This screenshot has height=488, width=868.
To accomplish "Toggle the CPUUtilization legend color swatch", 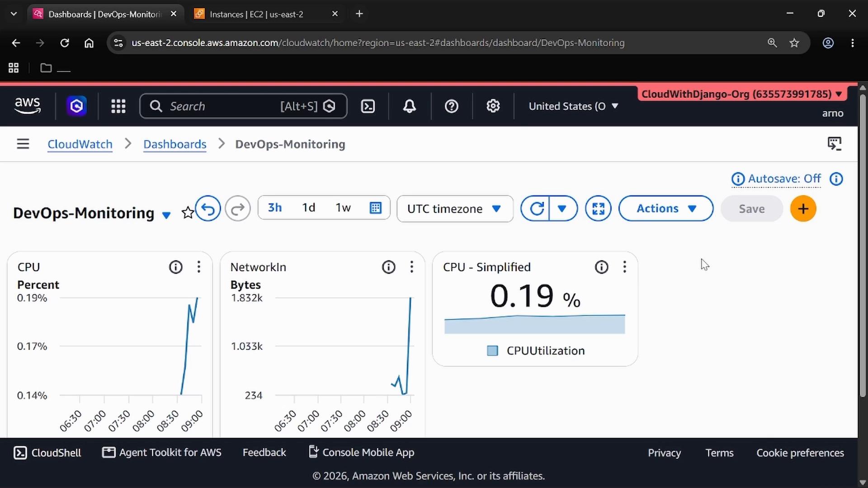I will tap(492, 351).
